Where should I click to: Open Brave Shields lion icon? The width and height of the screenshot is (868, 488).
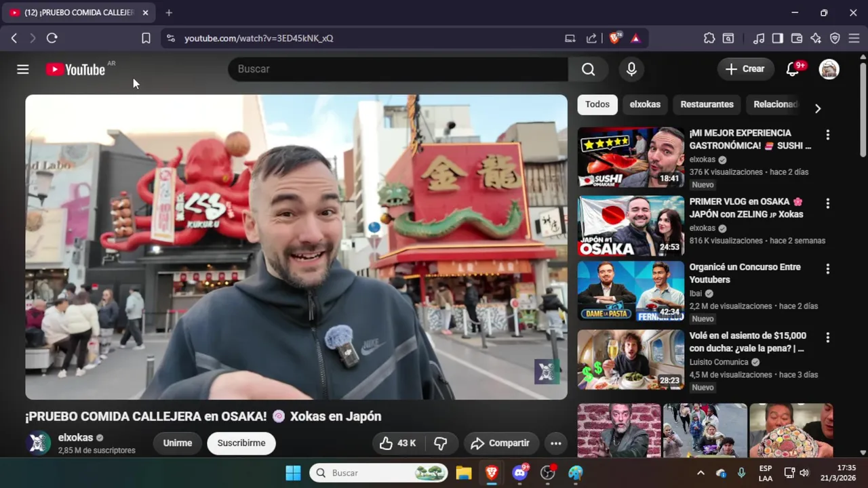[615, 39]
